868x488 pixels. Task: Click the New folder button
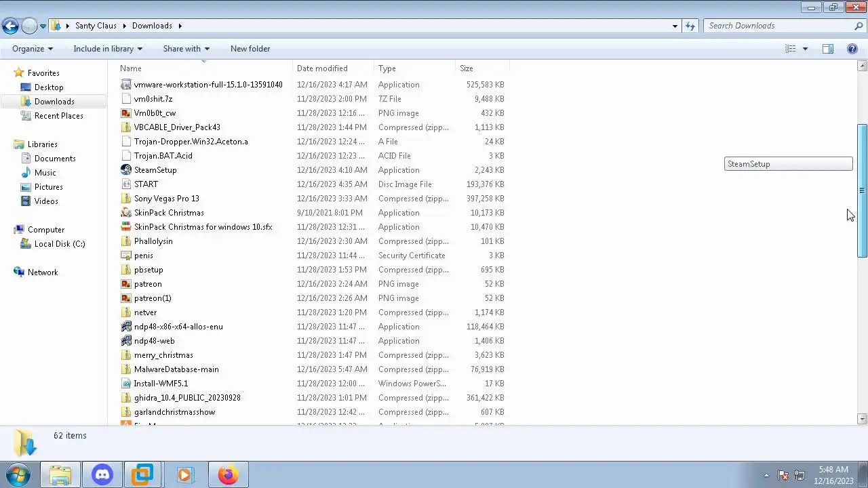coord(250,49)
